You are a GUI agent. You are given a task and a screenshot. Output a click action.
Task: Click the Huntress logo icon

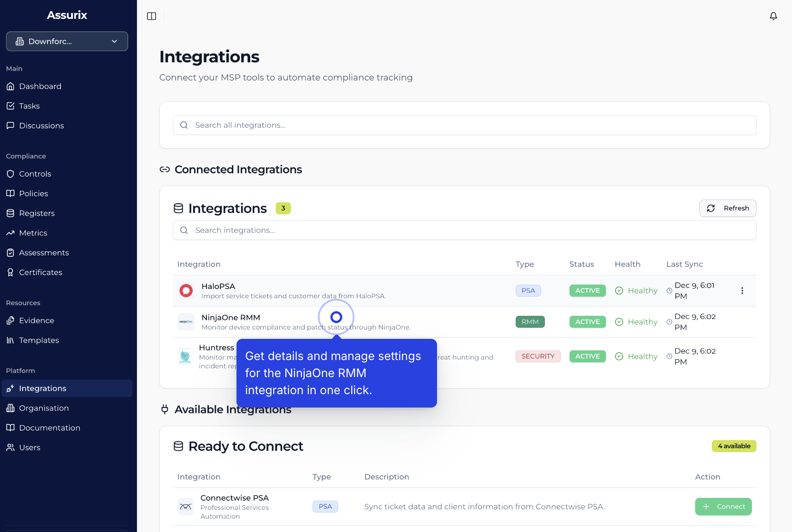(185, 356)
